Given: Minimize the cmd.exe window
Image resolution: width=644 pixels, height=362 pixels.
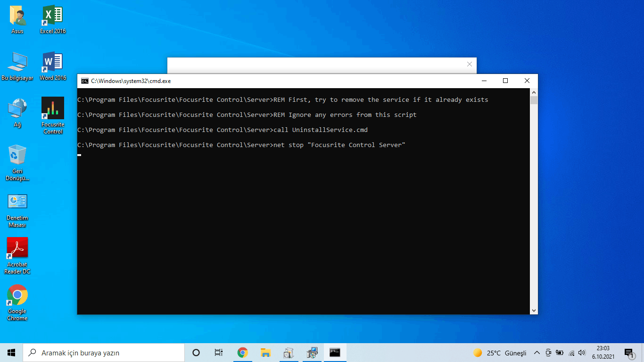Looking at the screenshot, I should click(484, 81).
